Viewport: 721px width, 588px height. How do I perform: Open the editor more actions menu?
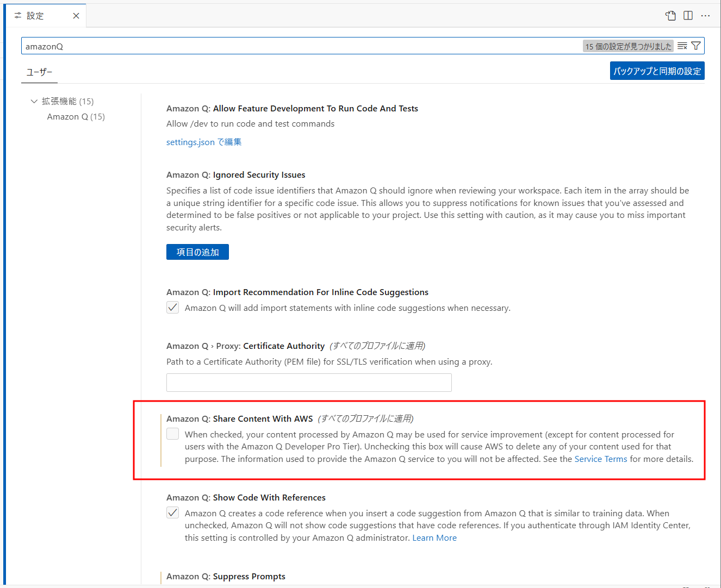705,16
